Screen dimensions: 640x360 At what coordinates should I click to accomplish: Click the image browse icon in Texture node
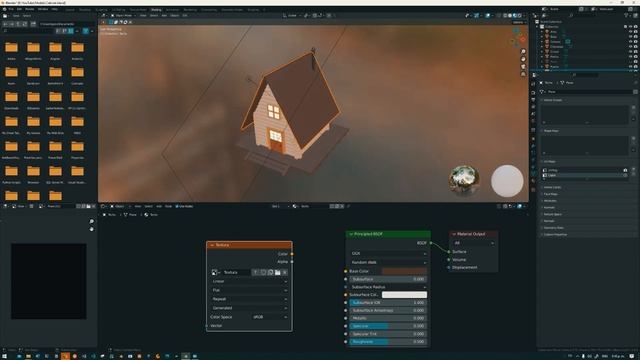(x=215, y=272)
